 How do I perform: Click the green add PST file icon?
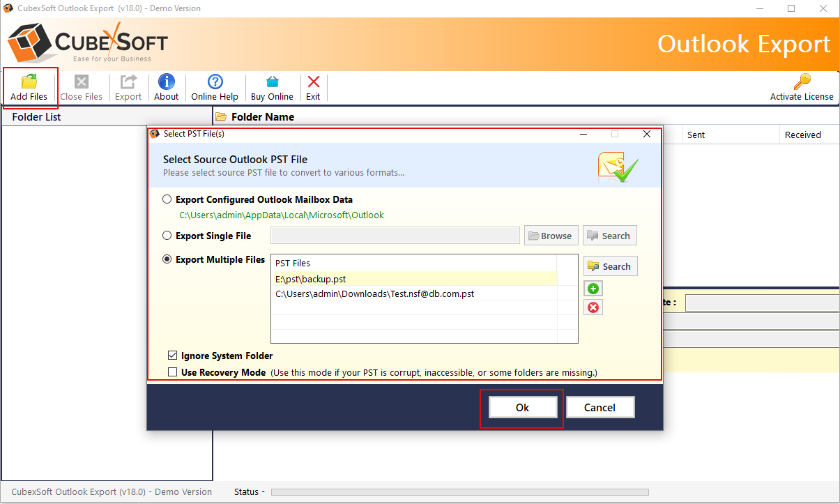(593, 289)
